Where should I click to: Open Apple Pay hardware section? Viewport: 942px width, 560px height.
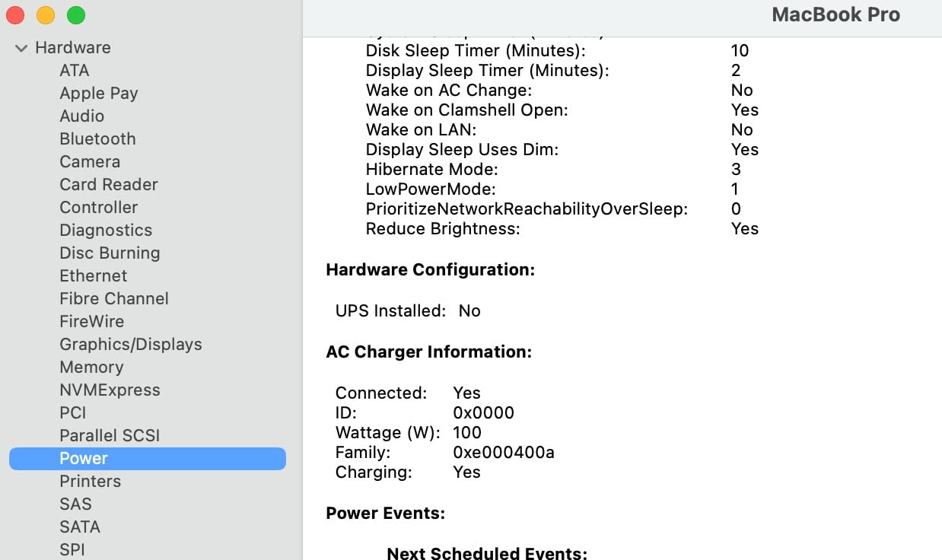[x=99, y=93]
